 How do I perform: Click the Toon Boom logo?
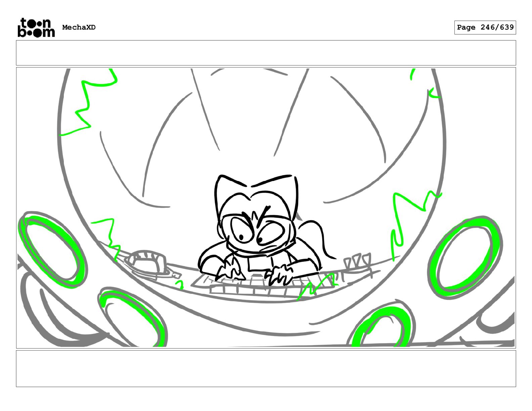point(36,27)
